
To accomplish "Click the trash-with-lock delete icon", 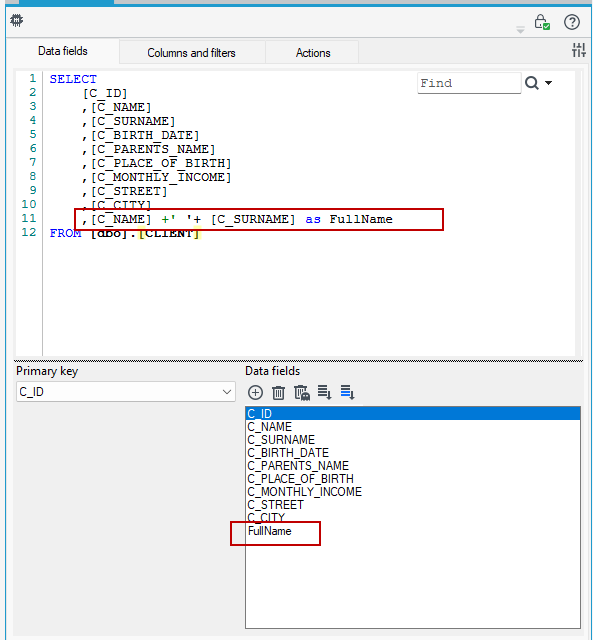I will pos(302,393).
